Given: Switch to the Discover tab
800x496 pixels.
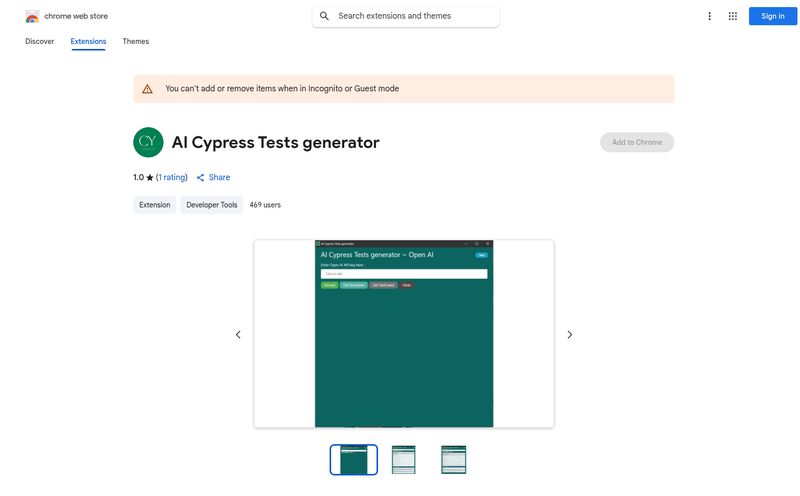Looking at the screenshot, I should point(39,41).
